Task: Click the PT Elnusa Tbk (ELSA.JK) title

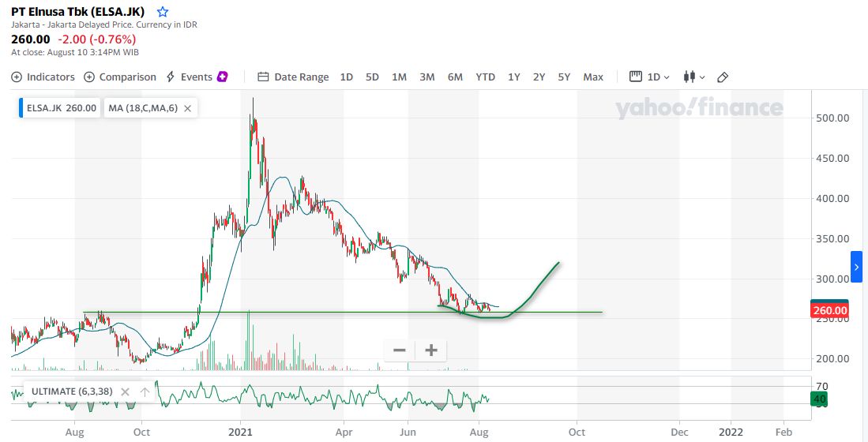Action: [x=77, y=11]
